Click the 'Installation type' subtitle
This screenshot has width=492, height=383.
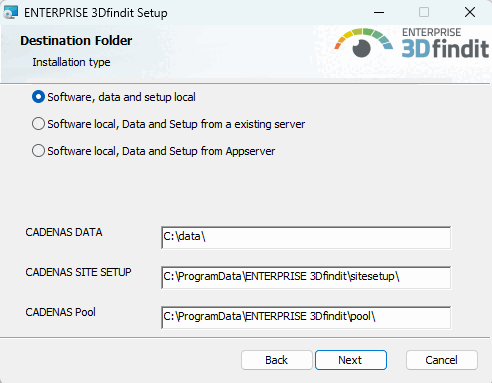[x=71, y=62]
